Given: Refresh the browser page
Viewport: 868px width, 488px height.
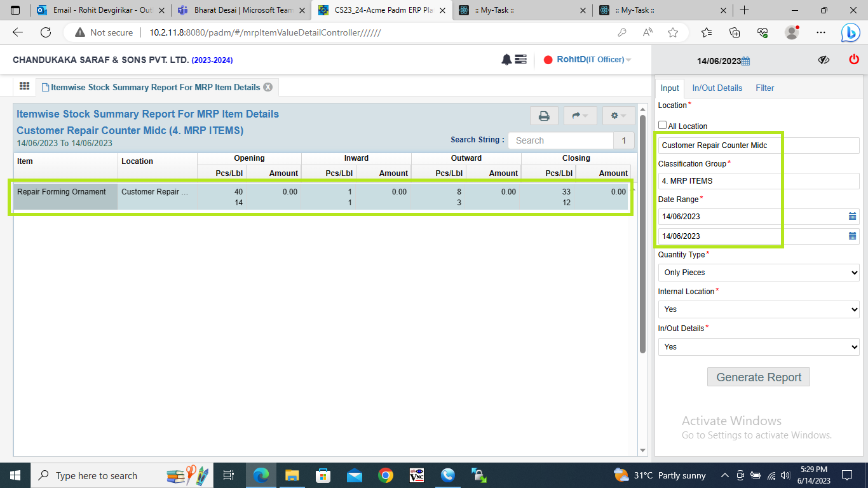Looking at the screenshot, I should pos(46,32).
